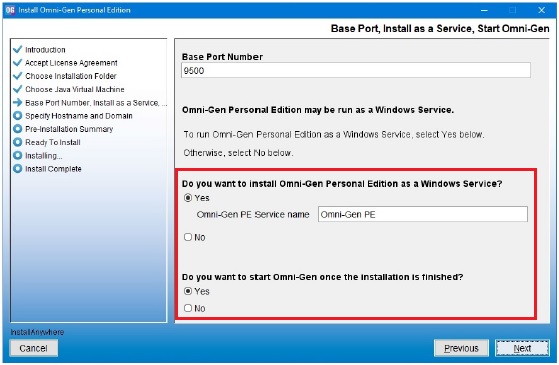The width and height of the screenshot is (559, 365).
Task: Click the 'Do you want to start Omni-Gen' question text
Action: coord(322,277)
